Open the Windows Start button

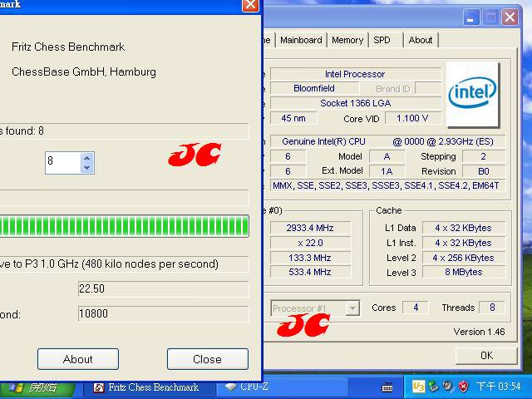tap(37, 387)
